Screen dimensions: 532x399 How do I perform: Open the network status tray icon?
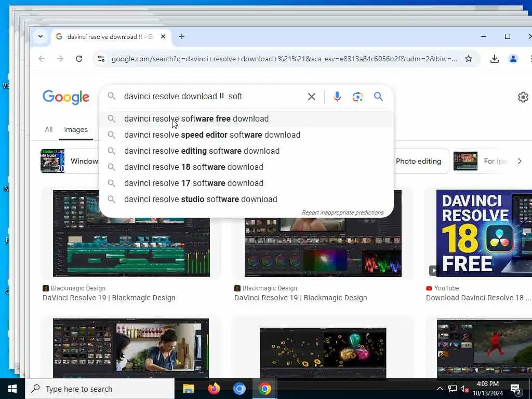(453, 389)
